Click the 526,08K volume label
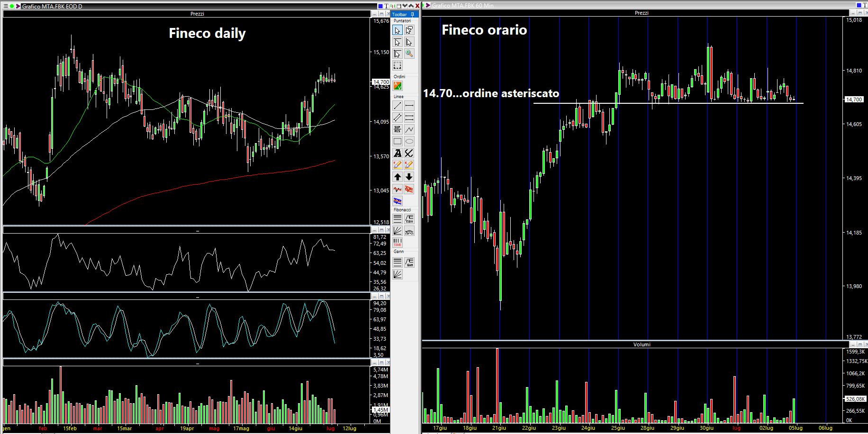 click(856, 399)
